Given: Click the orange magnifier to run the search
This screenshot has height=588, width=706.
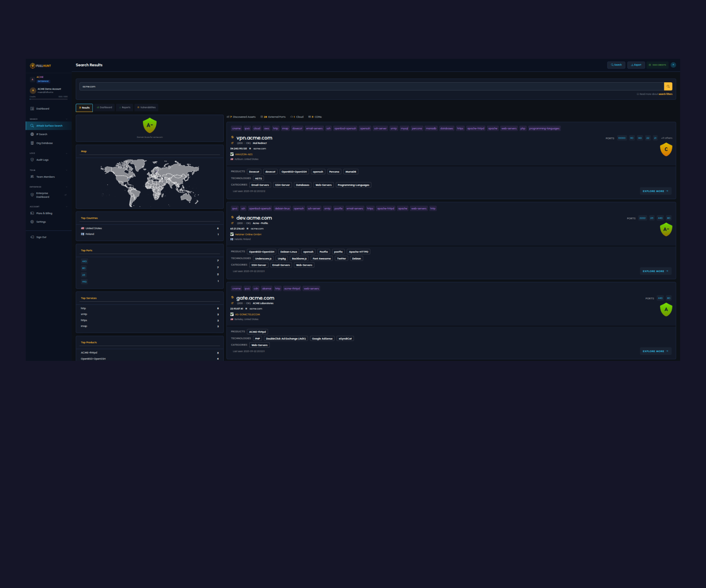Looking at the screenshot, I should pos(668,86).
